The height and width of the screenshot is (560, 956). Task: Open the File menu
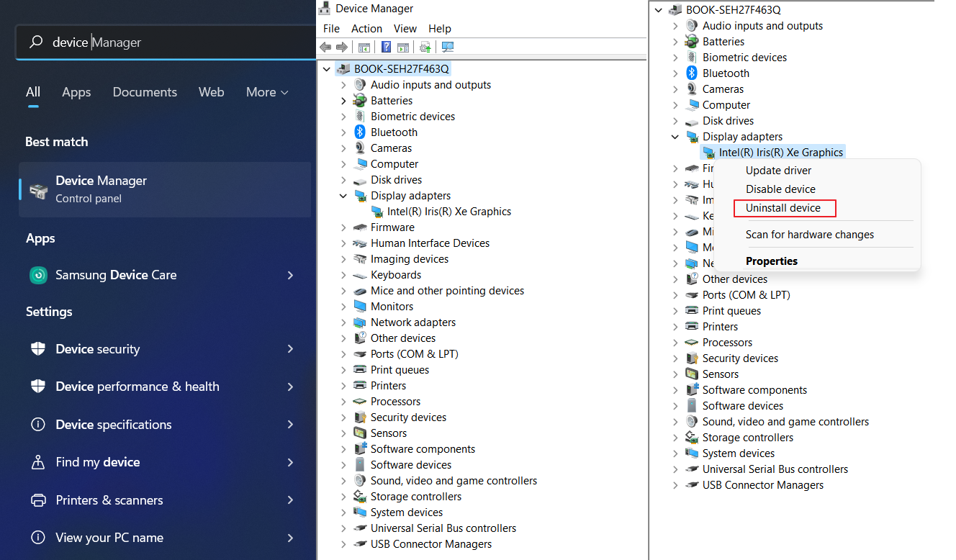(331, 29)
